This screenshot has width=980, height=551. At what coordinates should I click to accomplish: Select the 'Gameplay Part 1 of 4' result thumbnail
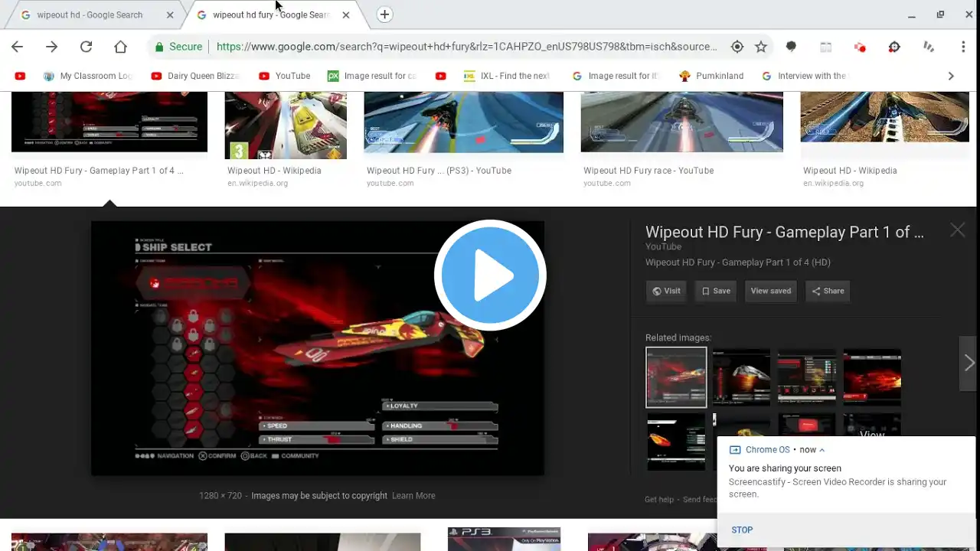[x=109, y=122]
